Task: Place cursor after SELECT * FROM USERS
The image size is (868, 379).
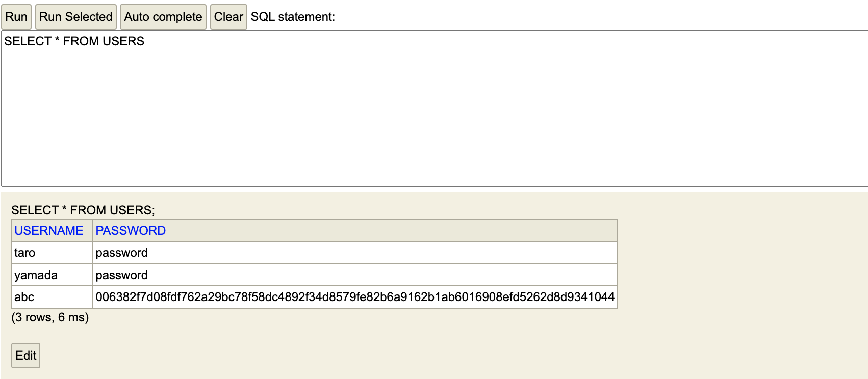Action: click(x=144, y=41)
